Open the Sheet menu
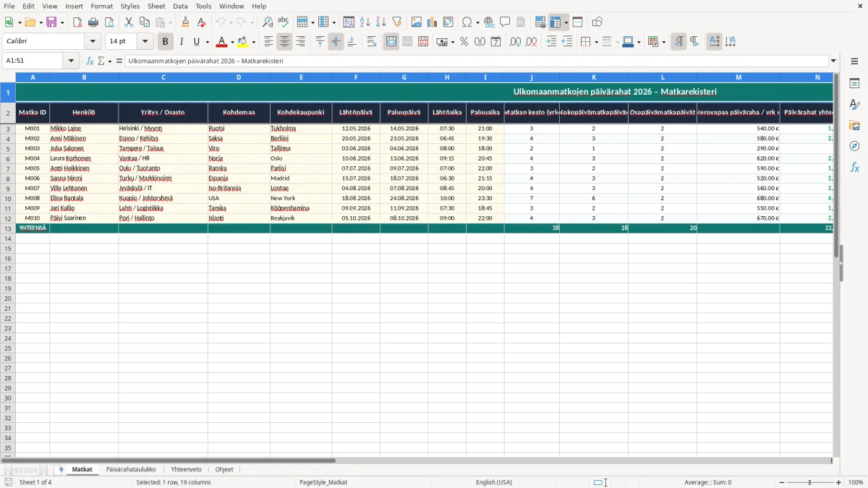Screen dimensions: 868x488 tap(156, 6)
